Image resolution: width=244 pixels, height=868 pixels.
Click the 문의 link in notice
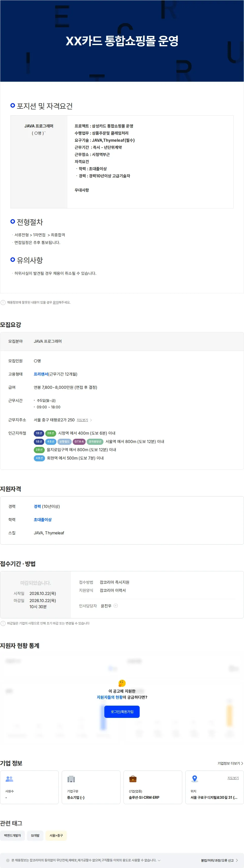(55, 302)
